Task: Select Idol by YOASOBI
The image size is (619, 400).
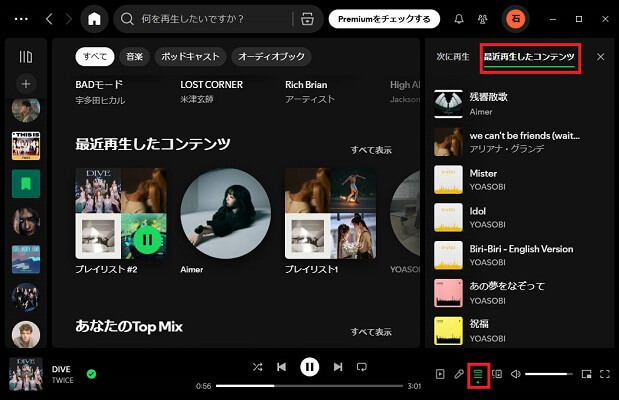Action: point(519,218)
